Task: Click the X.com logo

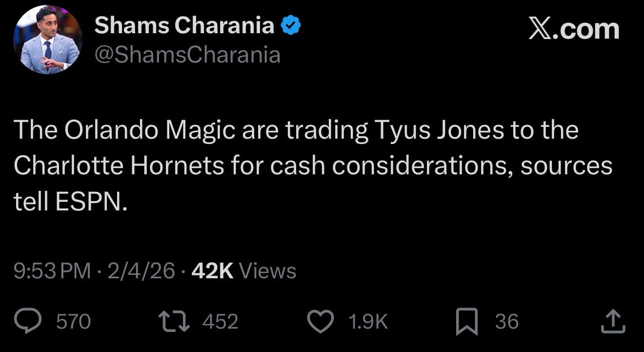Action: tap(573, 28)
